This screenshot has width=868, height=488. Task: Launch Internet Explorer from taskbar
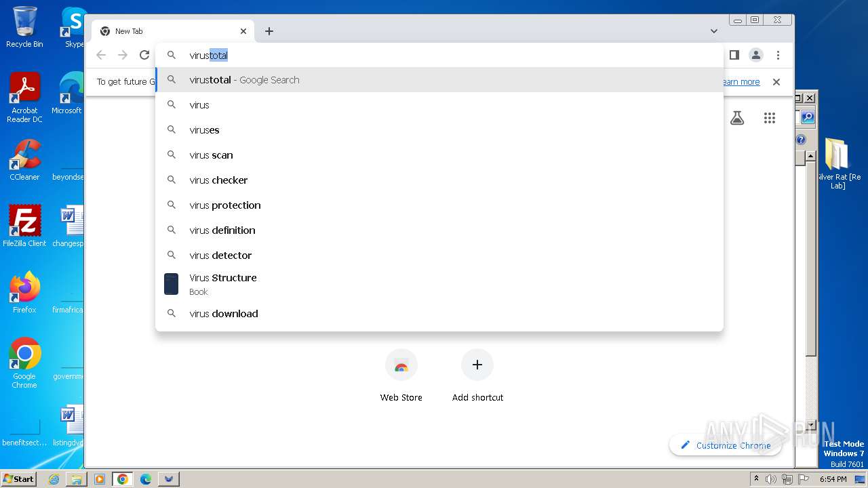click(54, 479)
